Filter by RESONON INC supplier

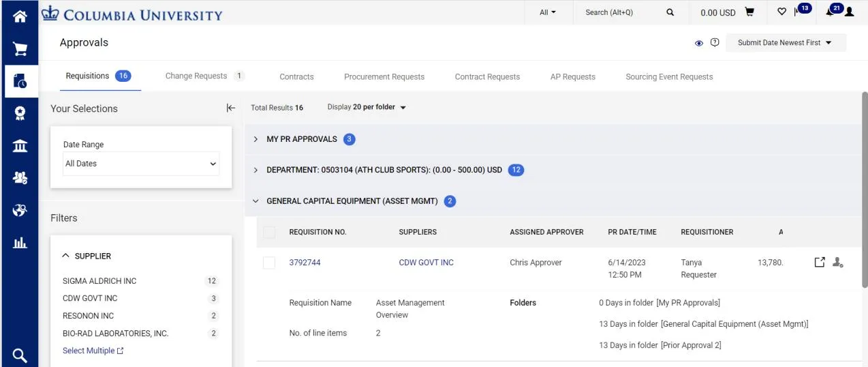(x=88, y=316)
